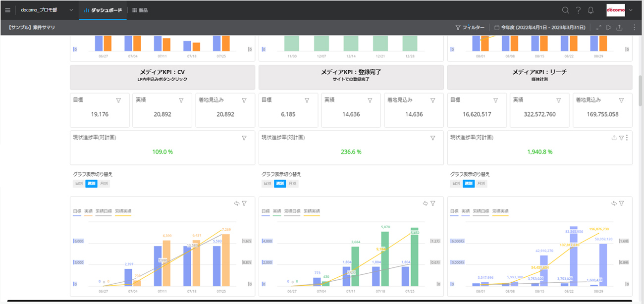This screenshot has width=644, height=304.
Task: Click the フィルター button
Action: [470, 28]
